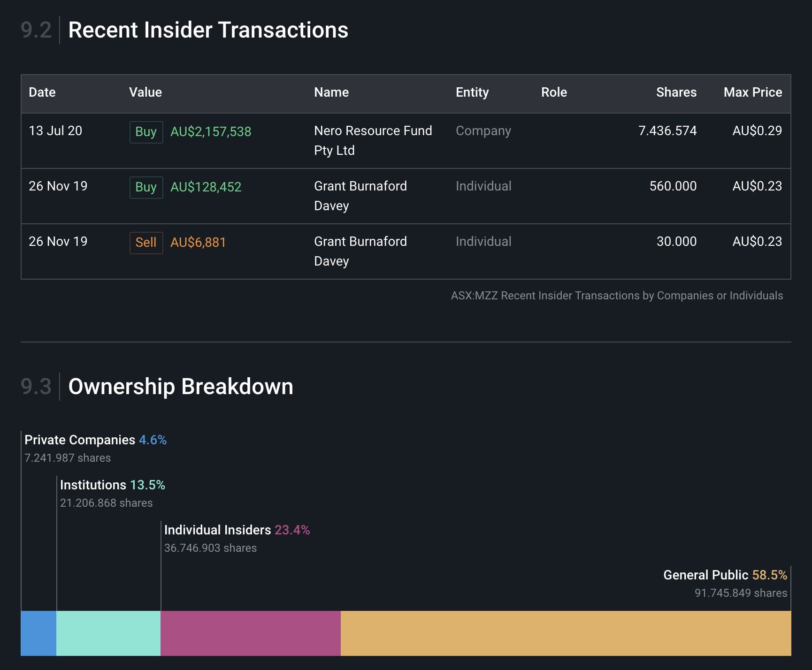This screenshot has width=812, height=670.
Task: Click the ASX:MZZ table caption text
Action: tap(616, 296)
